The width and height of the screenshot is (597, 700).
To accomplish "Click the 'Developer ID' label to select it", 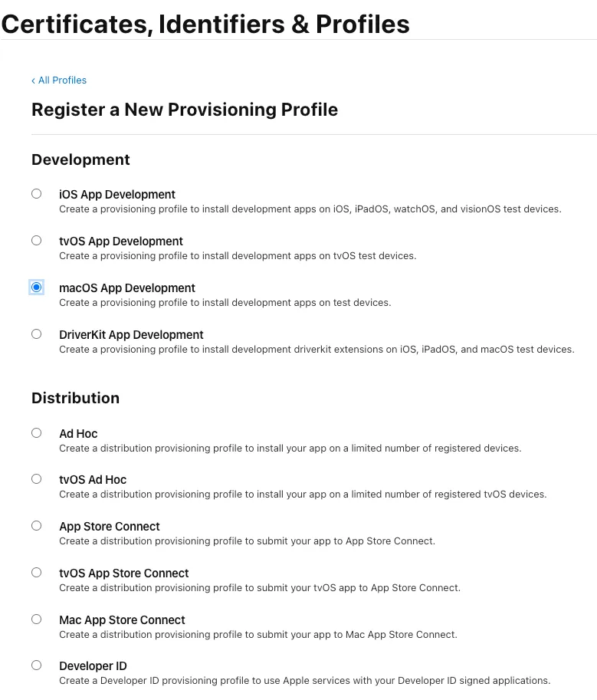I will pyautogui.click(x=93, y=665).
